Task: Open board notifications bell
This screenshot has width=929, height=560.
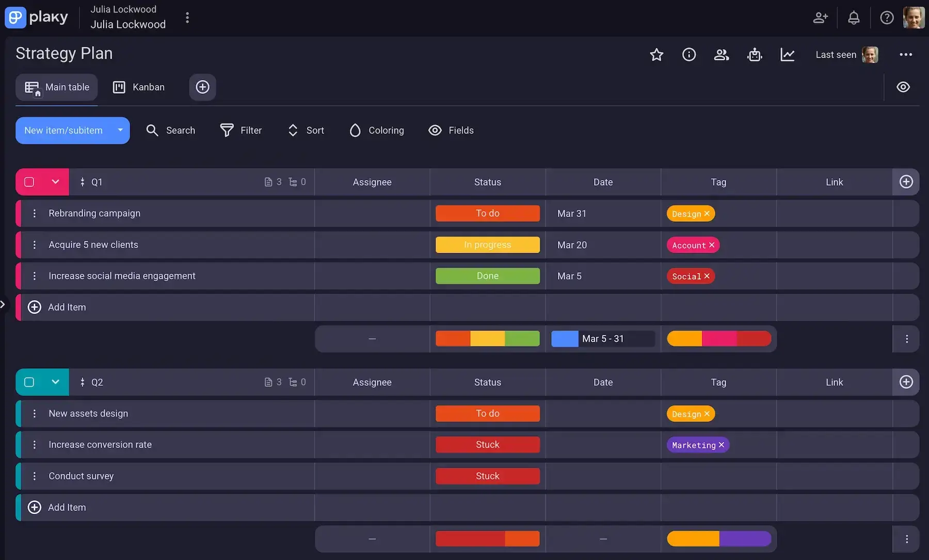Action: pos(854,17)
